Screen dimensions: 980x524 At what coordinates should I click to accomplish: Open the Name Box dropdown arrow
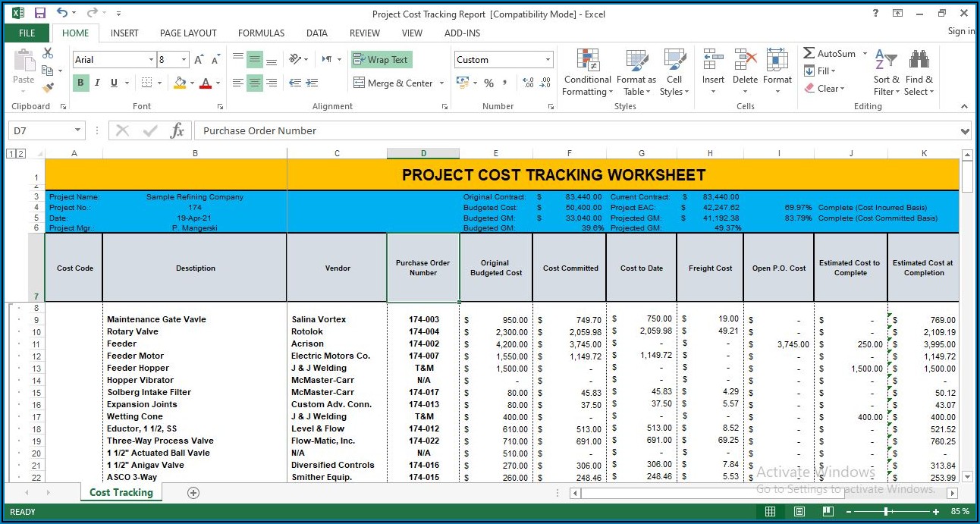[77, 130]
